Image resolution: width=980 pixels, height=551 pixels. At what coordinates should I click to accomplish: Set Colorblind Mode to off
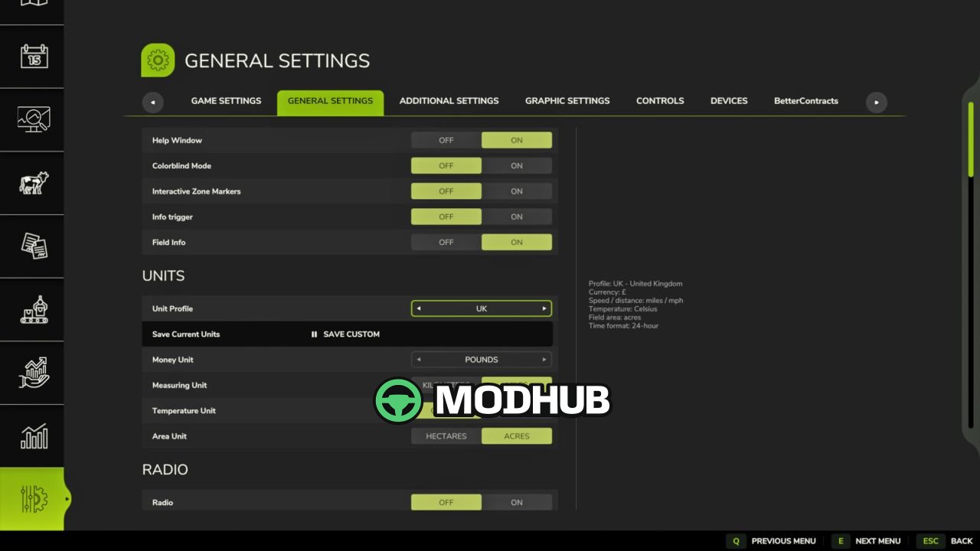pos(446,165)
